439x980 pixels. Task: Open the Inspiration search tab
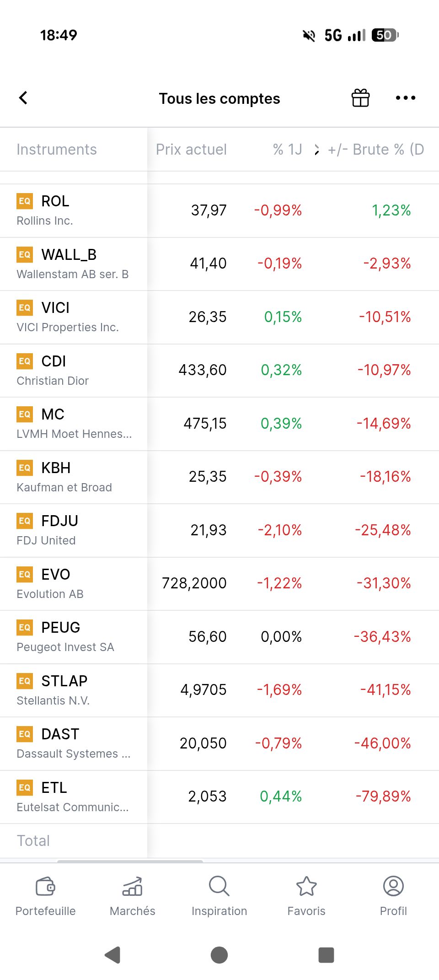[x=219, y=896]
